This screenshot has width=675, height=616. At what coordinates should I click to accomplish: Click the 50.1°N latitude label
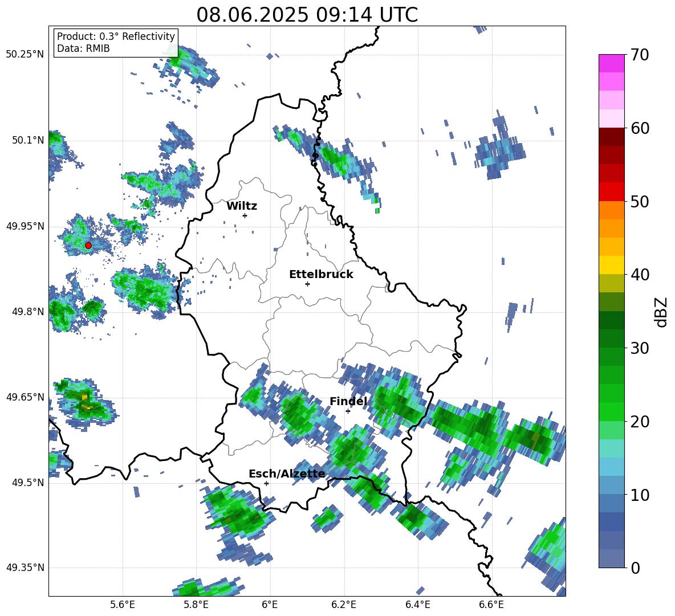click(27, 140)
